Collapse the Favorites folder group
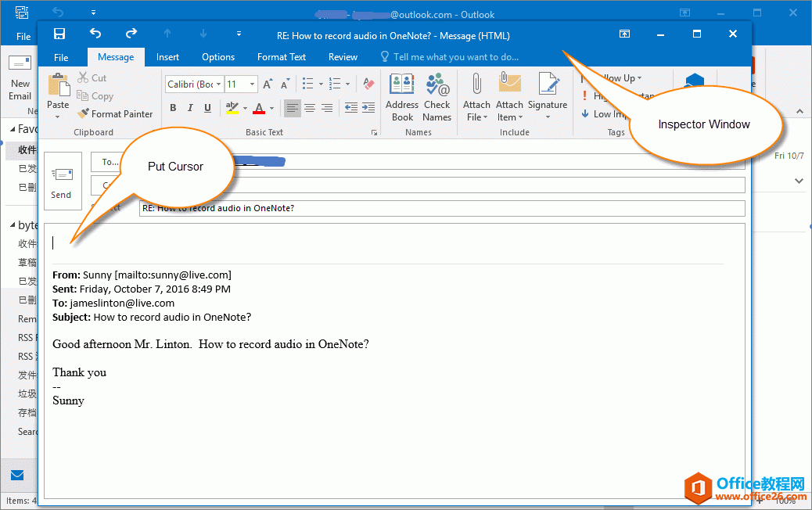Screen dimensions: 812x510 pyautogui.click(x=13, y=129)
